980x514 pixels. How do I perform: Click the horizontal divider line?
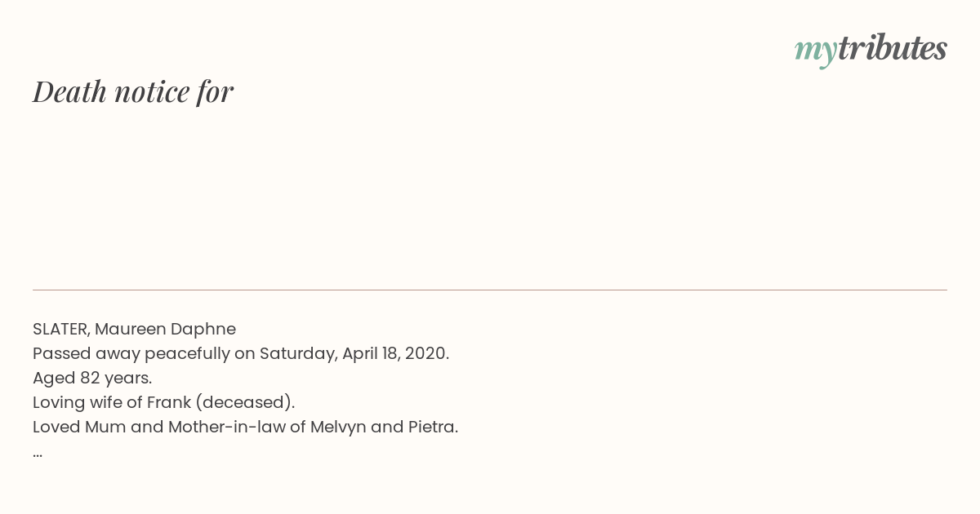(x=490, y=290)
